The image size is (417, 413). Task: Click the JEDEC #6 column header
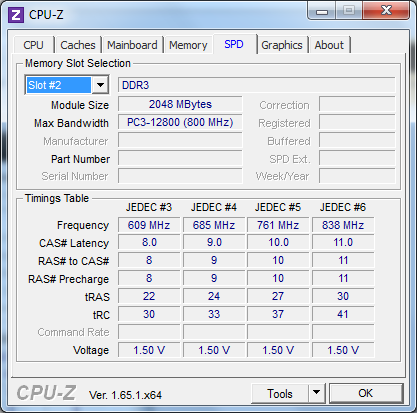[343, 207]
